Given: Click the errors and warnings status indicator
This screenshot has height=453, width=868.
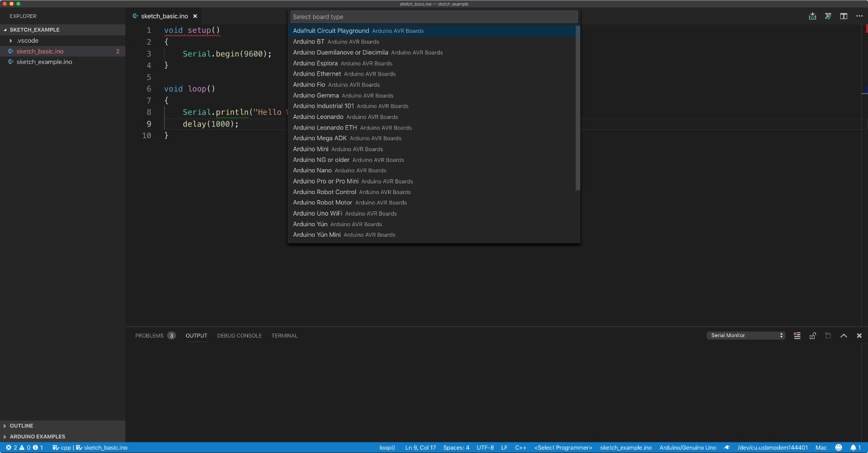Looking at the screenshot, I should click(x=24, y=447).
